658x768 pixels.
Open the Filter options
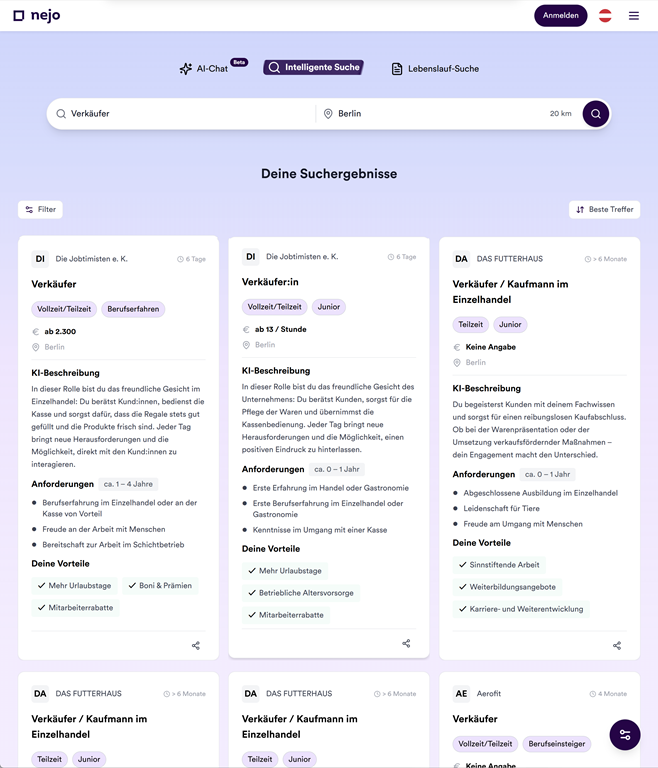click(40, 210)
